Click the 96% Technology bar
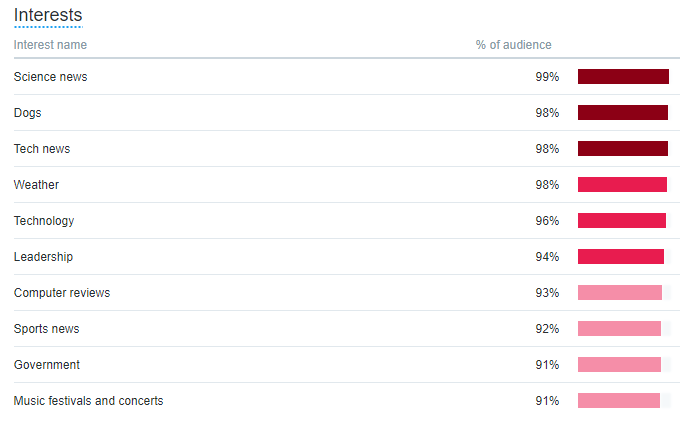 621,221
